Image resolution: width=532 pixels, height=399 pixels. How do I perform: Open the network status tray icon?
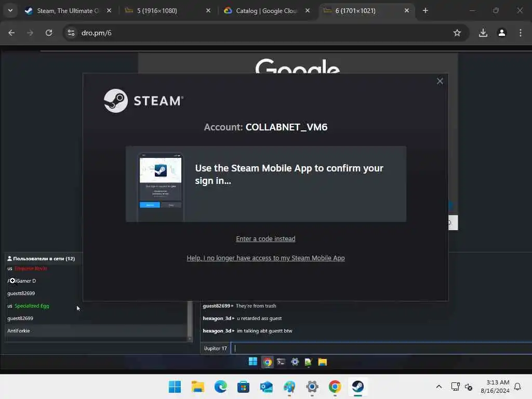[x=455, y=387]
